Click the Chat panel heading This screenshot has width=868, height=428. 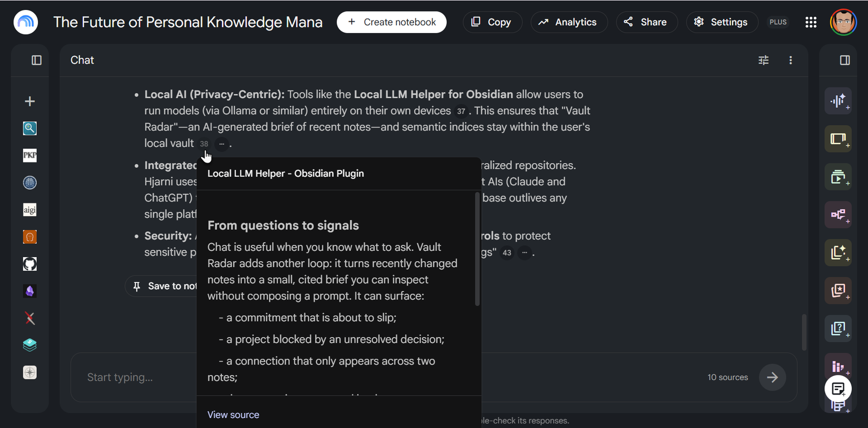(x=82, y=60)
